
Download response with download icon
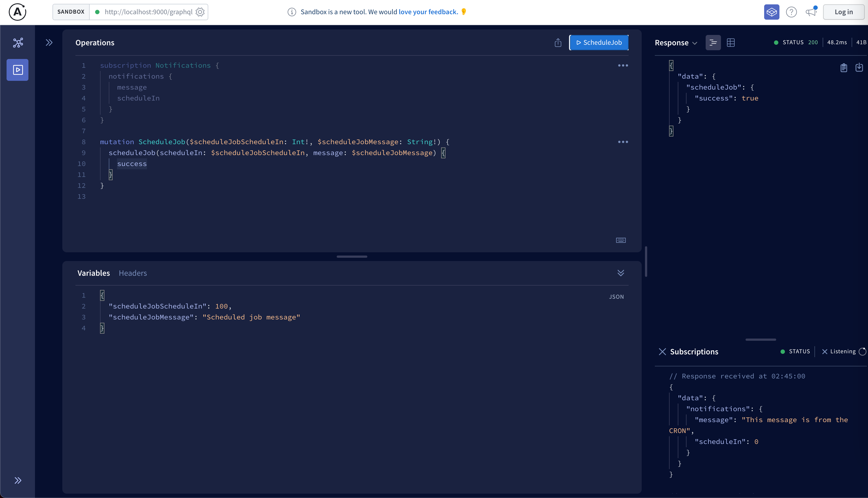click(x=859, y=67)
